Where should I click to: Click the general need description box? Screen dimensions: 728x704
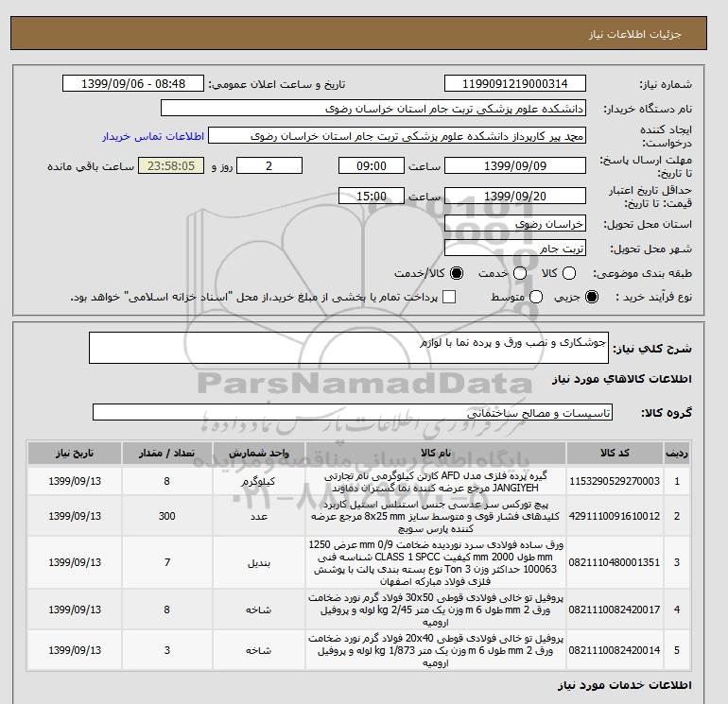pos(349,348)
